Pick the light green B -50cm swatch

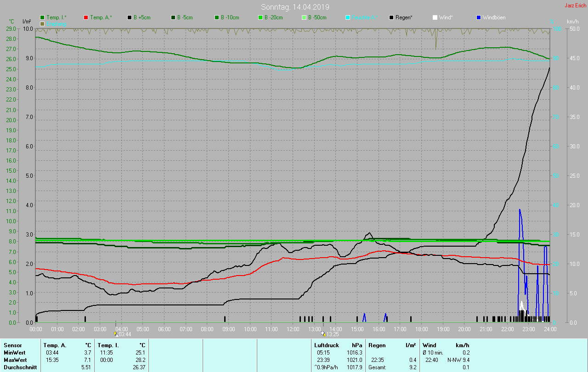click(304, 17)
